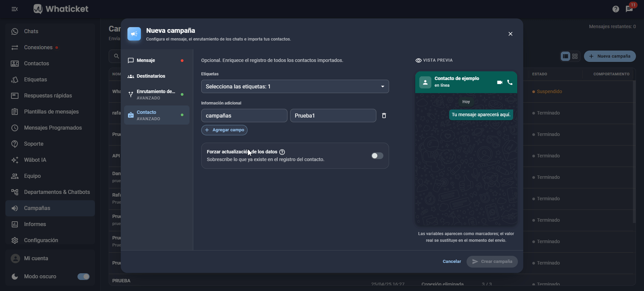The height and width of the screenshot is (291, 644).
Task: Edit the campañas field name input
Action: (x=244, y=116)
